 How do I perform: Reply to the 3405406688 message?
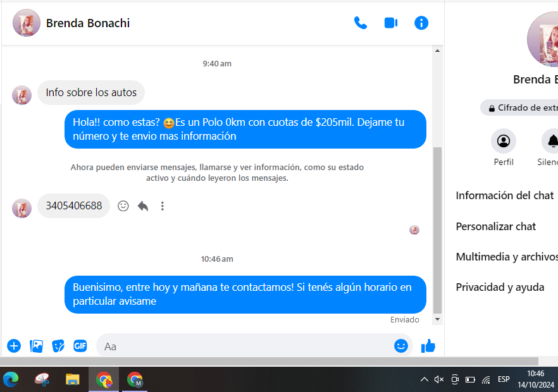pos(143,206)
